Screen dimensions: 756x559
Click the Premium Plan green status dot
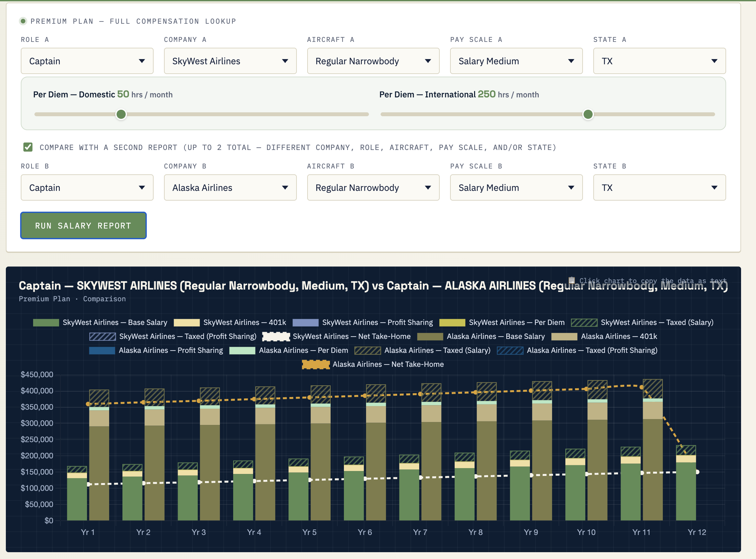tap(23, 21)
